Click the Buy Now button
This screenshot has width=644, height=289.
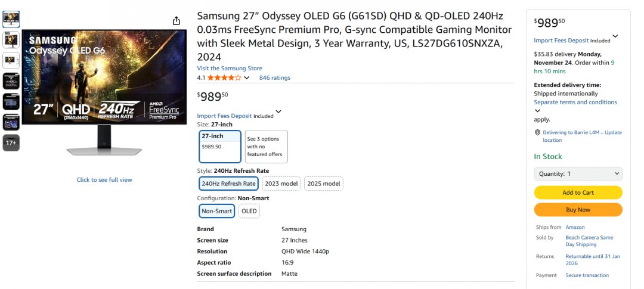coord(578,210)
